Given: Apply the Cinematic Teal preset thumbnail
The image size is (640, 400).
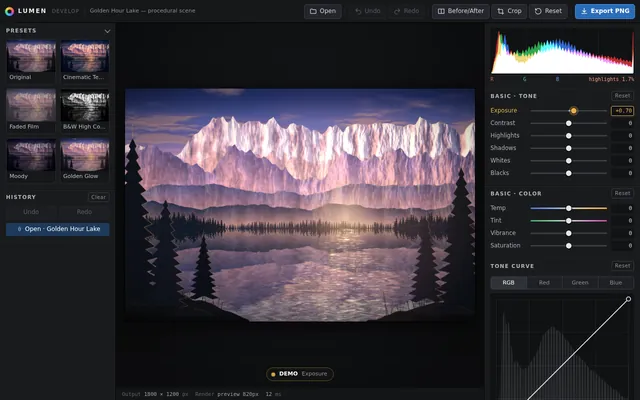Looking at the screenshot, I should point(84,60).
